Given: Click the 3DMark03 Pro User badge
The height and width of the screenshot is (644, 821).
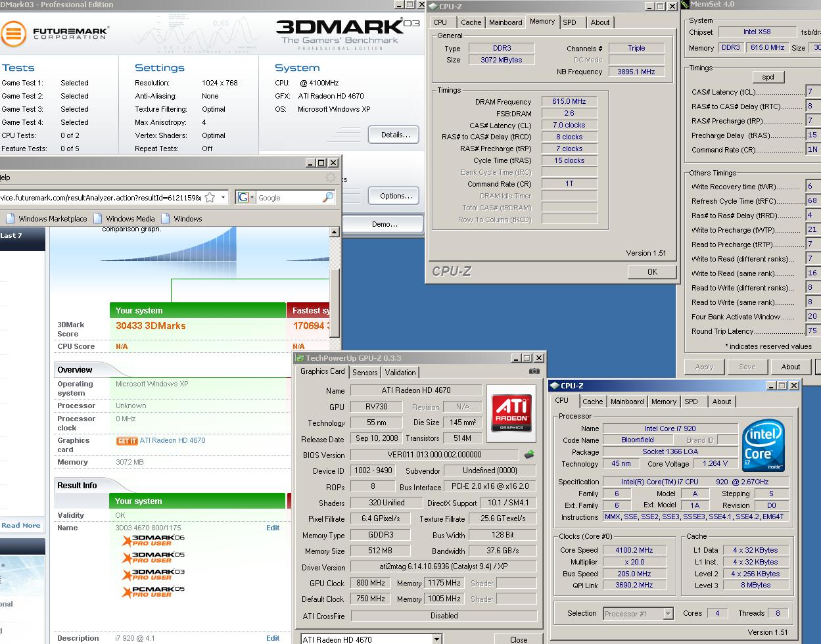Looking at the screenshot, I should [153, 575].
